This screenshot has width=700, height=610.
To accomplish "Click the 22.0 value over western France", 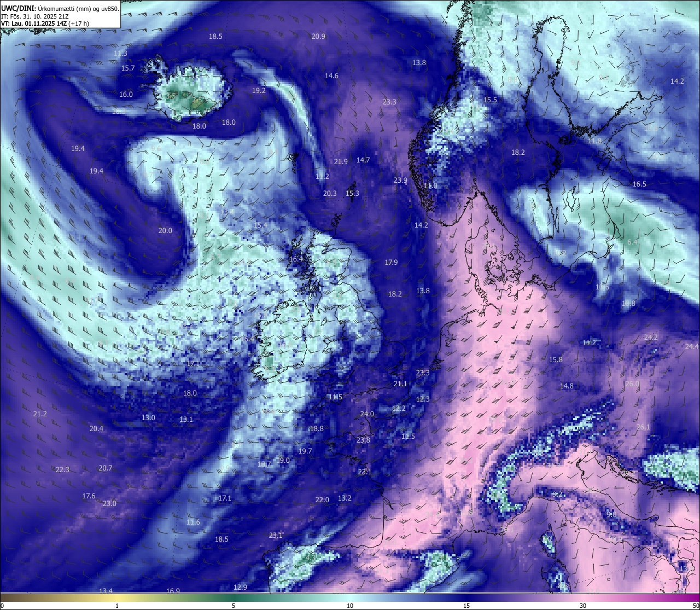I will [322, 500].
